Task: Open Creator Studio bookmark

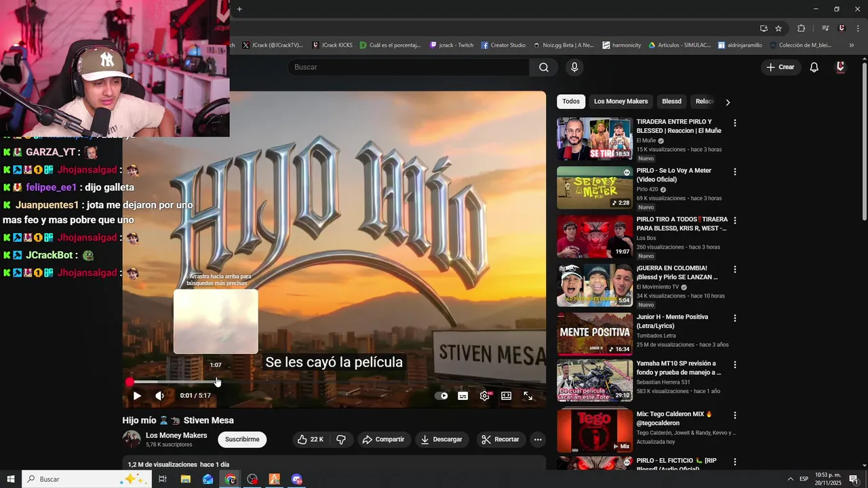Action: point(503,45)
